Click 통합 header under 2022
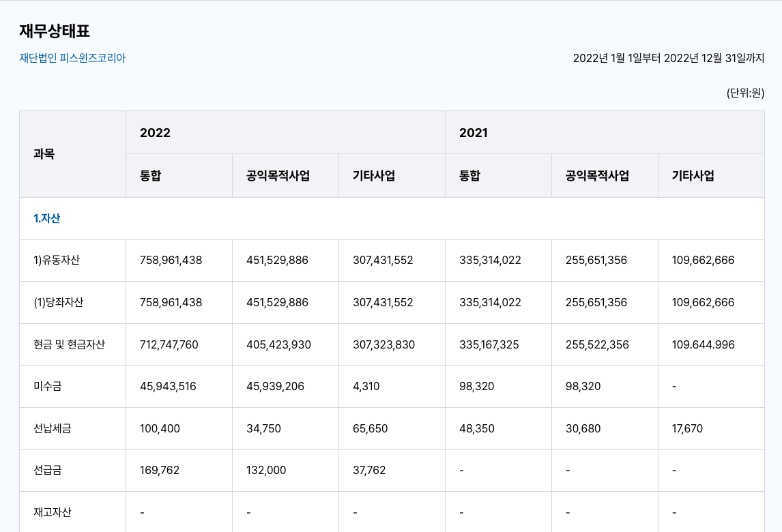Viewport: 782px width, 532px height. pos(150,175)
